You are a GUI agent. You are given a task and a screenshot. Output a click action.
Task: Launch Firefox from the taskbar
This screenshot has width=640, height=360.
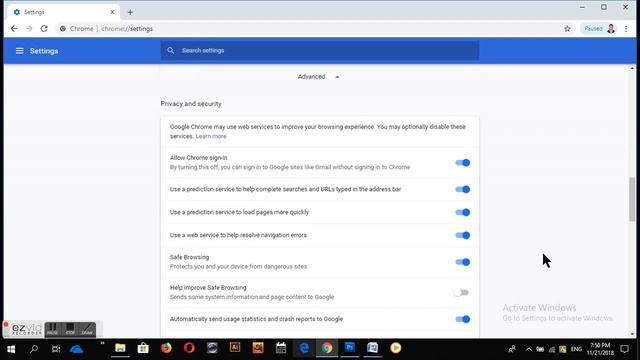pos(166,348)
